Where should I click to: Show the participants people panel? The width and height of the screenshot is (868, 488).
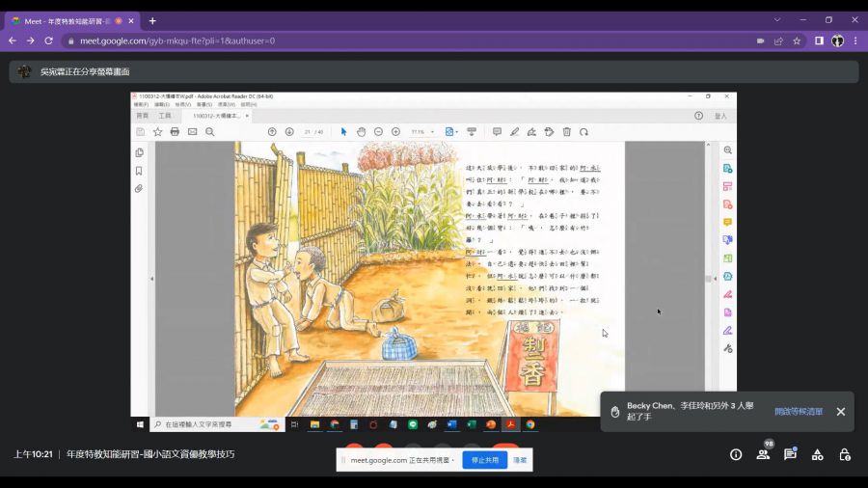point(764,455)
